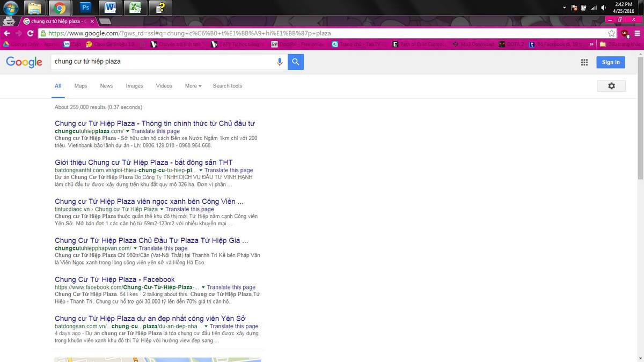Expand arrow beside chungcutuhiepplaza.com URL
The image size is (644, 362).
(x=128, y=131)
